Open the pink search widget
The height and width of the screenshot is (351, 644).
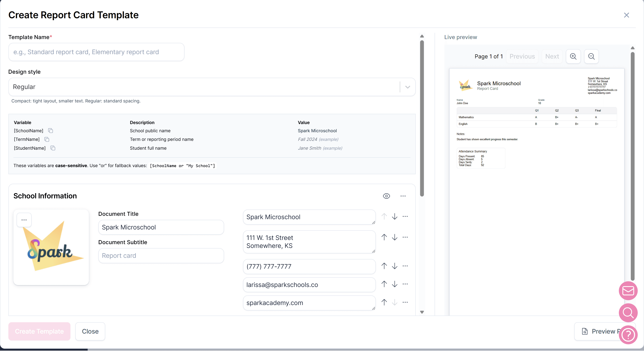click(628, 313)
